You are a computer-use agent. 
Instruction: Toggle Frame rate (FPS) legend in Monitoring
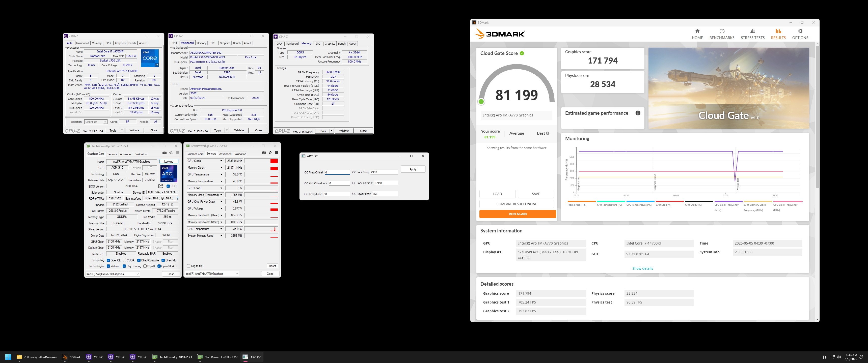click(x=581, y=204)
